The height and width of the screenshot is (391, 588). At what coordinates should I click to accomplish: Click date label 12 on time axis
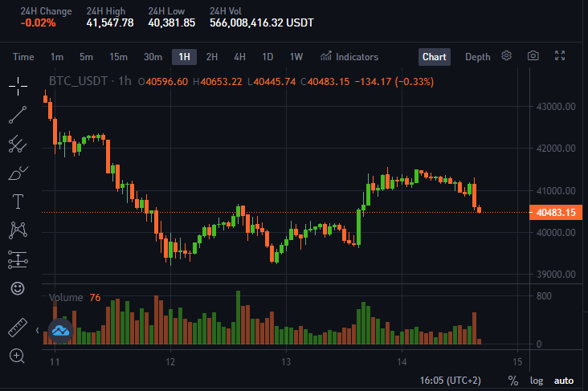click(x=170, y=362)
